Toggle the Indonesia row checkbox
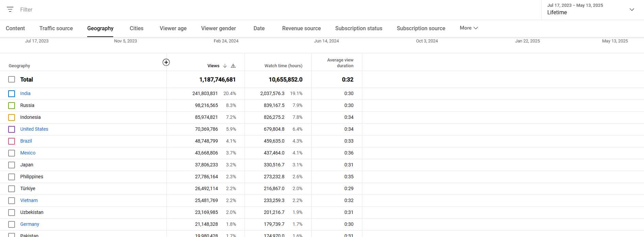Image resolution: width=644 pixels, height=237 pixels. click(x=12, y=117)
